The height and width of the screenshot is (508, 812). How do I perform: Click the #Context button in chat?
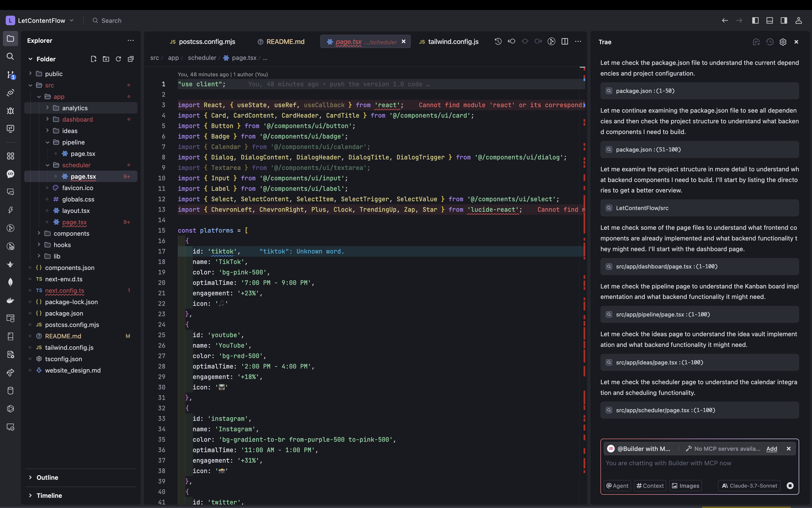click(650, 485)
